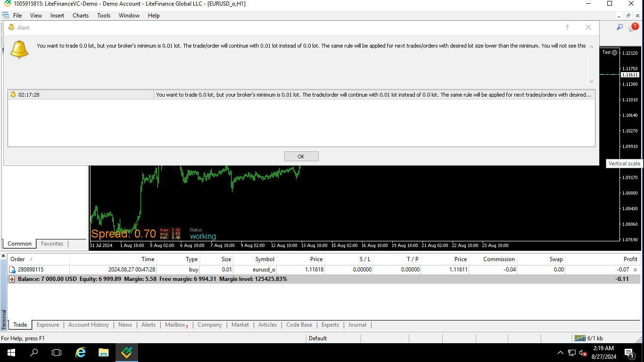Image resolution: width=644 pixels, height=362 pixels.
Task: Open the Insert menu
Action: coord(57,16)
